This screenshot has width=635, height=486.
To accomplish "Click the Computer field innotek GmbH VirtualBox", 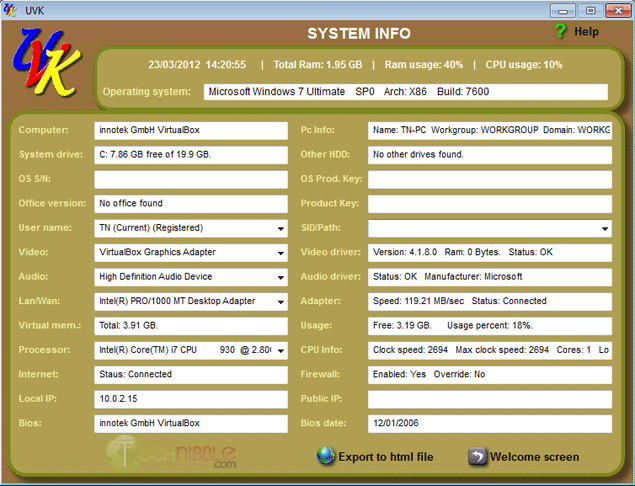I will pyautogui.click(x=191, y=131).
